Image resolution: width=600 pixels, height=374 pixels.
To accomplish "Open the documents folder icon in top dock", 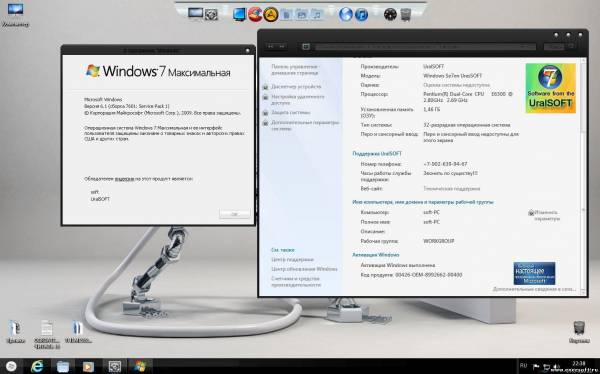I will [286, 15].
